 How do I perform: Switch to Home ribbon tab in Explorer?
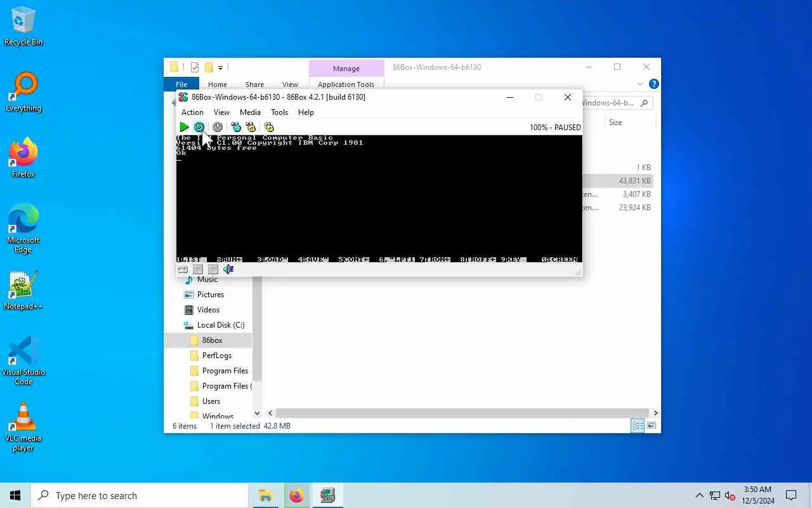click(218, 84)
